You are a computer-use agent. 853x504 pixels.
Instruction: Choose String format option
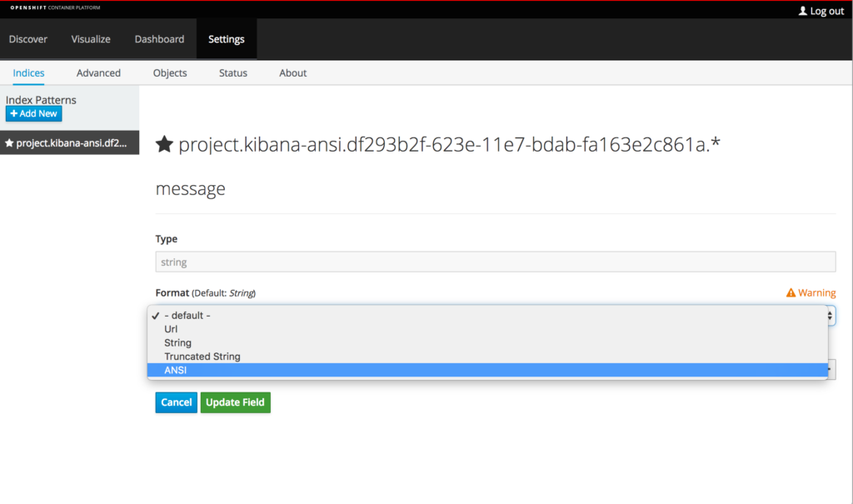coord(487,343)
